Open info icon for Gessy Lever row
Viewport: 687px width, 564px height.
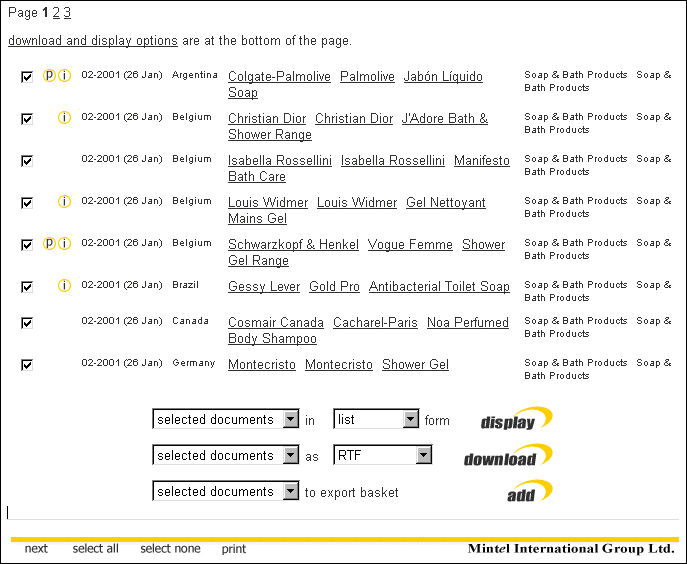coord(64,286)
